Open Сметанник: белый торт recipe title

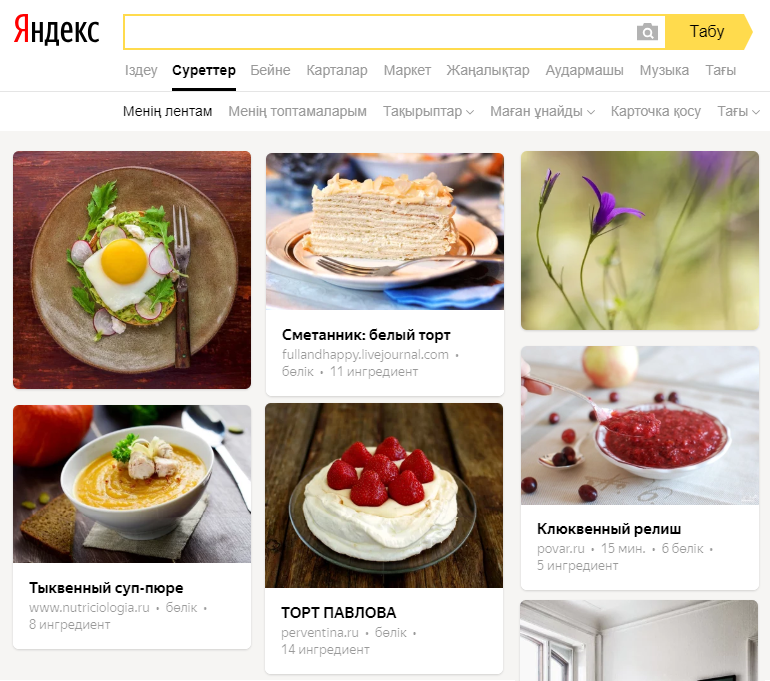[x=366, y=335]
